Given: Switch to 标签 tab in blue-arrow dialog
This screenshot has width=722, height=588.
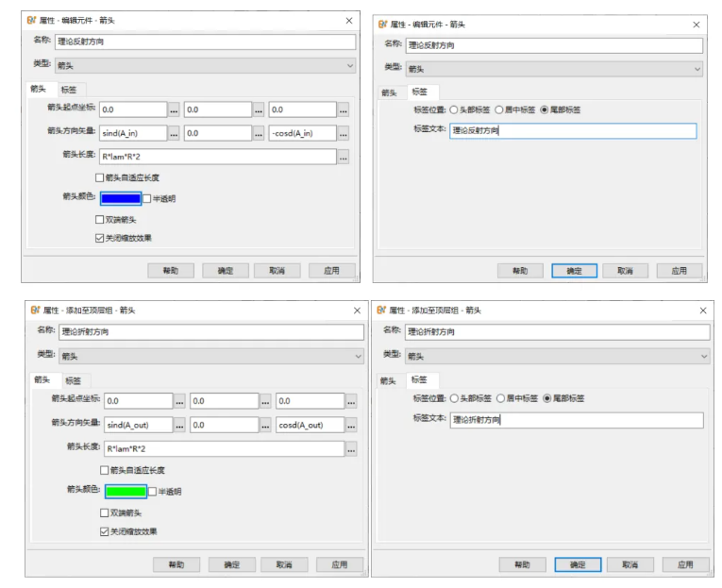Looking at the screenshot, I should [68, 89].
